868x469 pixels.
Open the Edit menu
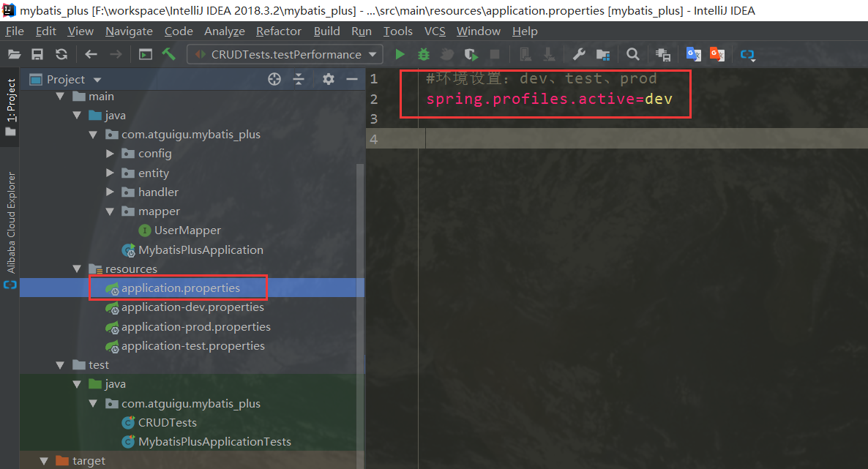[x=46, y=31]
